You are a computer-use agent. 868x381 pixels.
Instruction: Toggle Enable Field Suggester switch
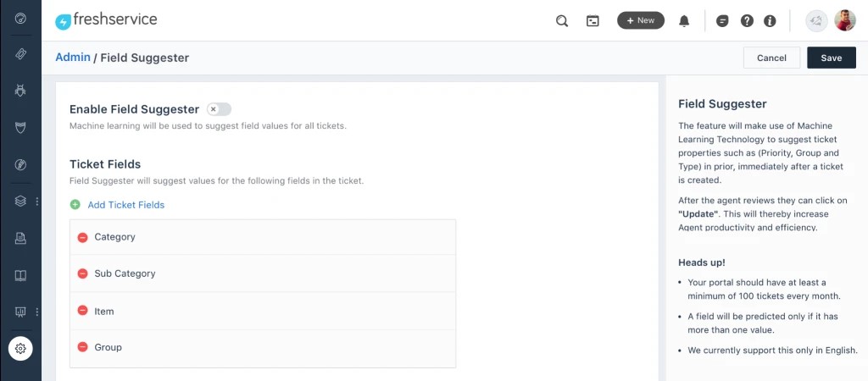pyautogui.click(x=219, y=109)
